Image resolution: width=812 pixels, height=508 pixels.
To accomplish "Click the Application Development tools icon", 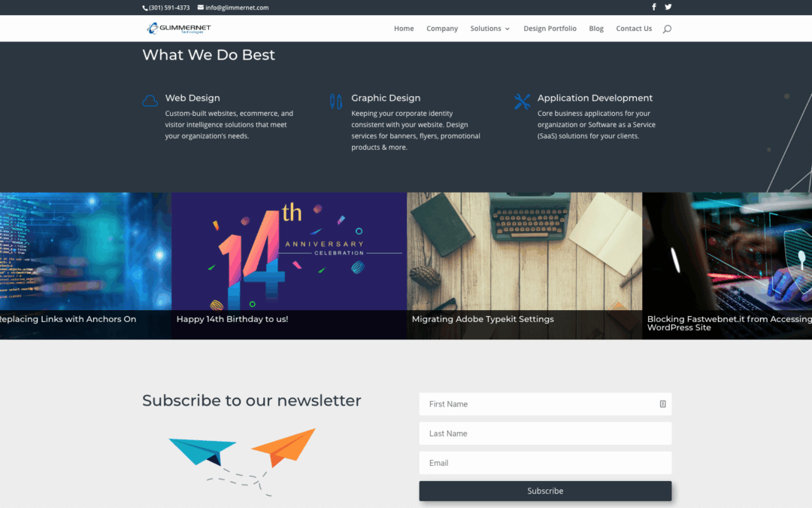I will point(522,101).
